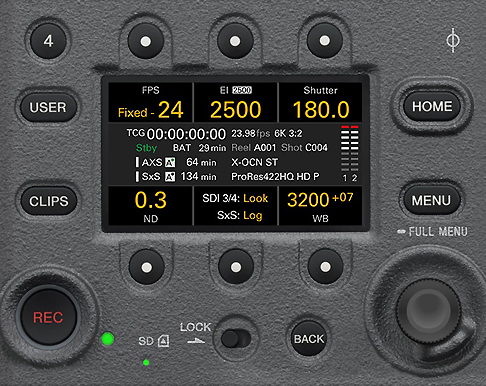486x386 pixels.
Task: Click the round button above Shutter
Action: [x=325, y=41]
